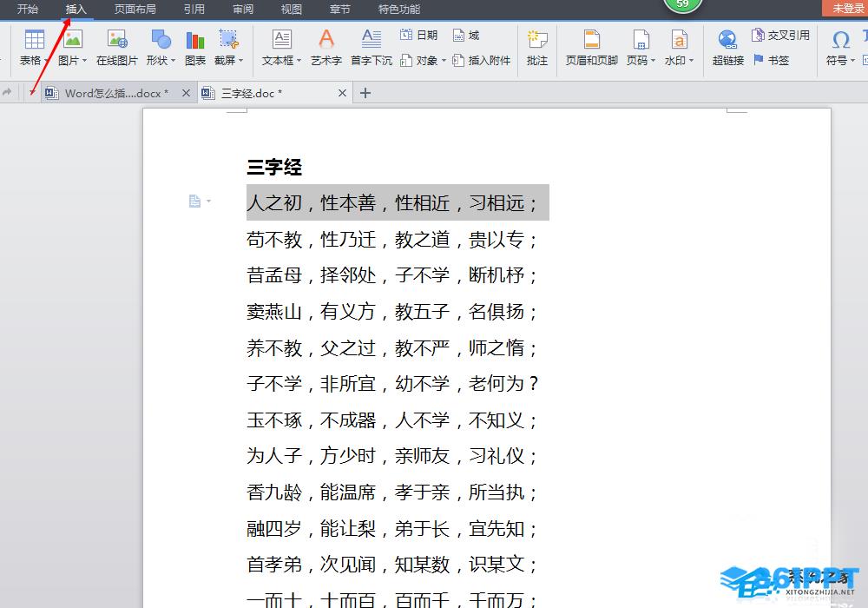Expand the 形状 dropdown arrow
Screen dimensions: 868x608
point(173,60)
